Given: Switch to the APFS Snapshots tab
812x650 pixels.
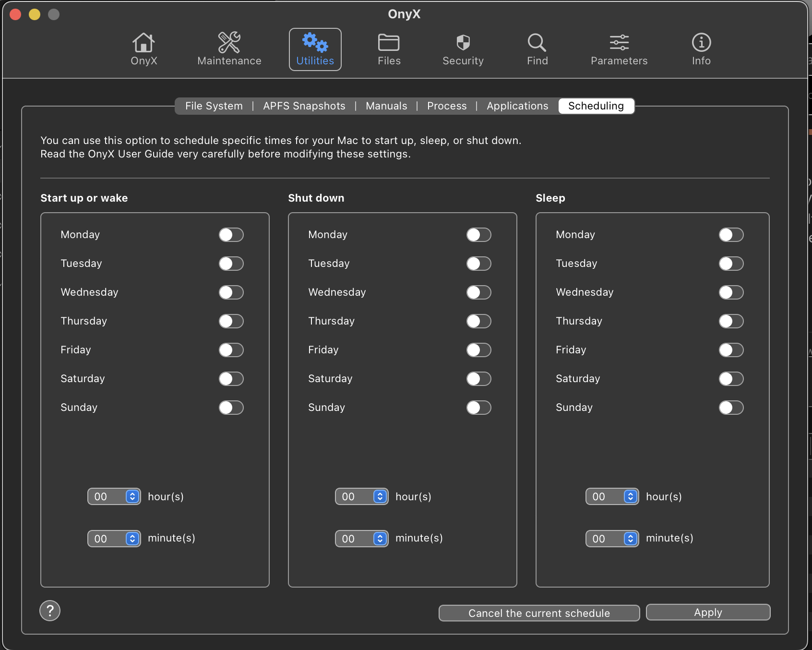Looking at the screenshot, I should point(304,106).
